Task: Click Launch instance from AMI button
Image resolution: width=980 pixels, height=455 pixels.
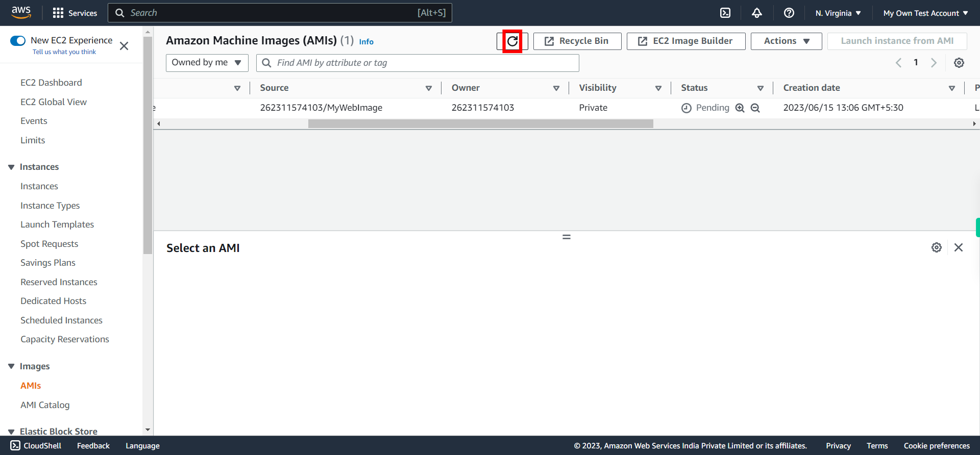Action: [897, 41]
